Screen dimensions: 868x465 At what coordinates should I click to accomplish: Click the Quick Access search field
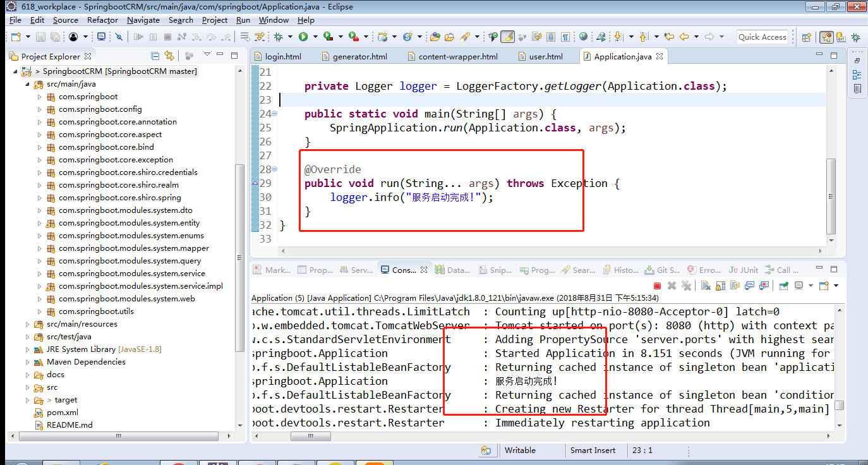762,37
